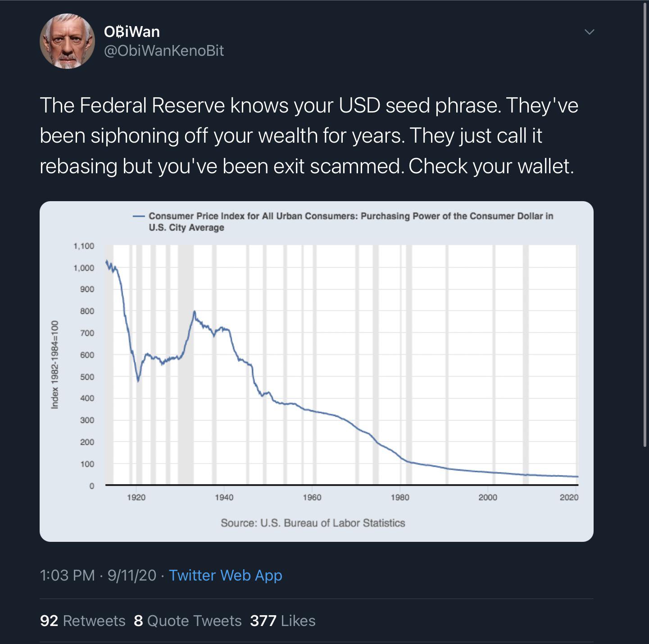Show the 377 Likes list
Image resolution: width=649 pixels, height=644 pixels.
(x=283, y=621)
